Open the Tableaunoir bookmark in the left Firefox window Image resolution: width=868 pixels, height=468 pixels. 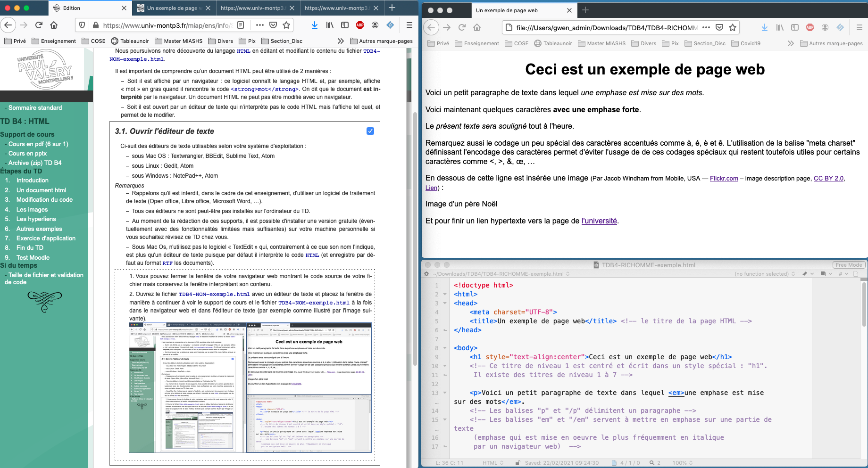[130, 41]
